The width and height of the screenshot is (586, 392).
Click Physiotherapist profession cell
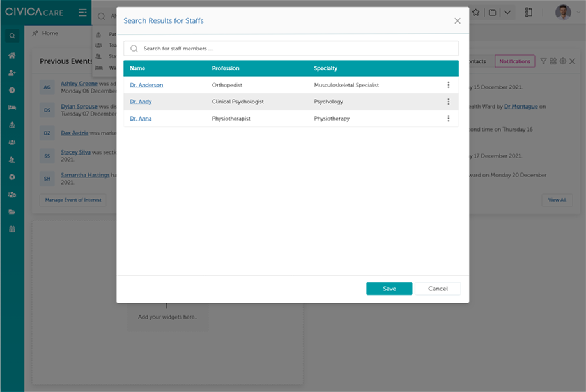(231, 119)
